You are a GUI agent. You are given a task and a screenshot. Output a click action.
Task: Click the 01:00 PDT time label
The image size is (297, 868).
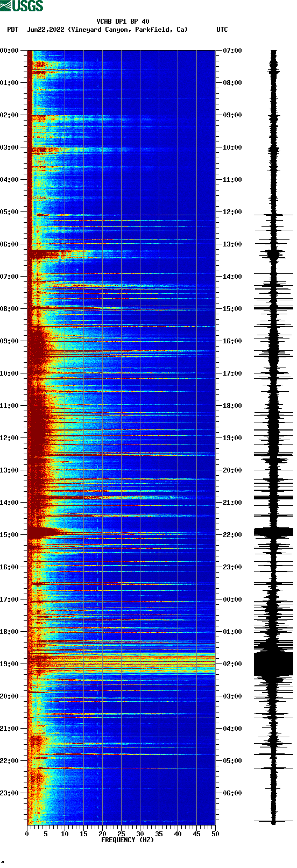click(9, 83)
